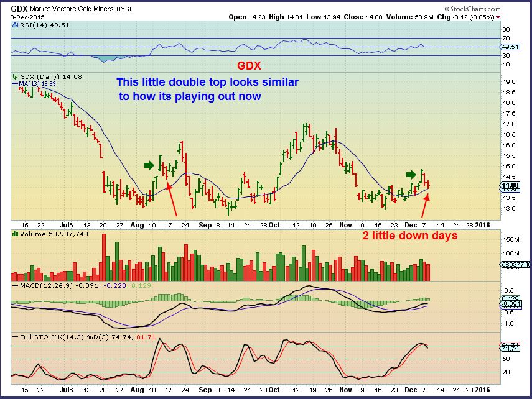Click the stochastic 50 level label
Image resolution: width=532 pixels, height=399 pixels.
[506, 359]
